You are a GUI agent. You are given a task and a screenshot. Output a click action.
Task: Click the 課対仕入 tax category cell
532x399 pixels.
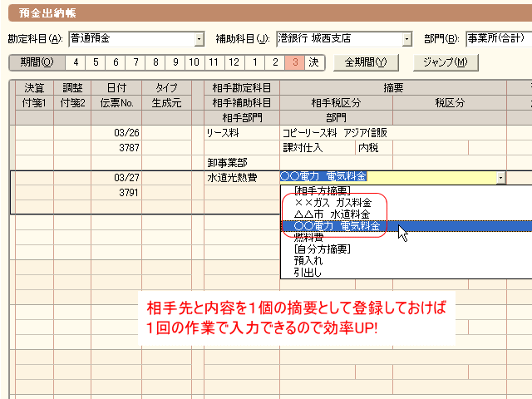(x=318, y=148)
